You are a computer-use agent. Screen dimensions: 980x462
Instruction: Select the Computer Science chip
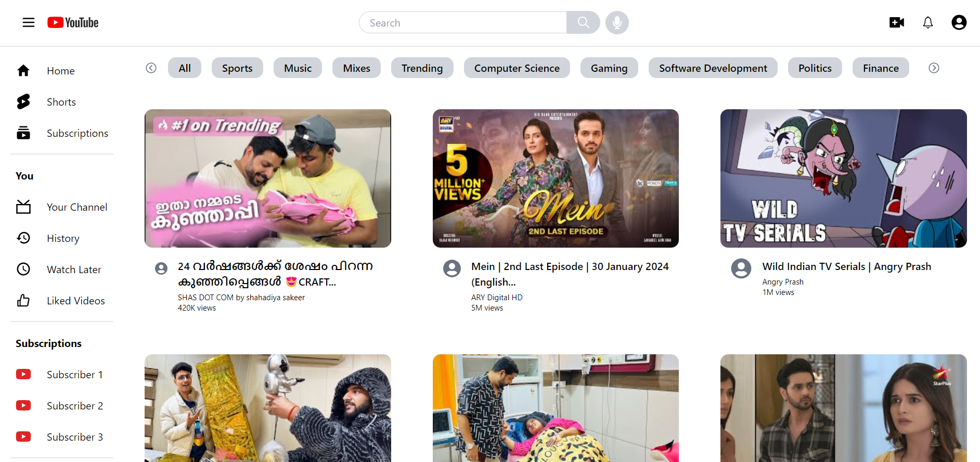coord(517,68)
